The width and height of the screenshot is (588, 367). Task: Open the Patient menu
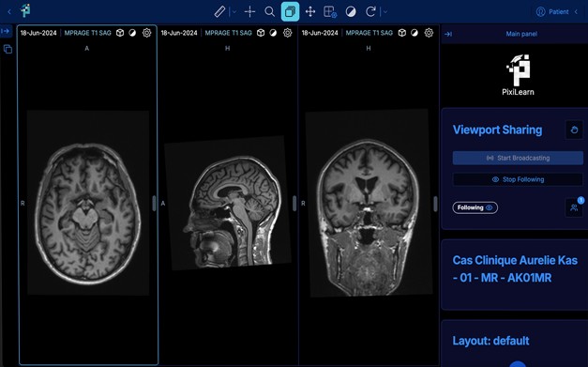click(x=552, y=12)
